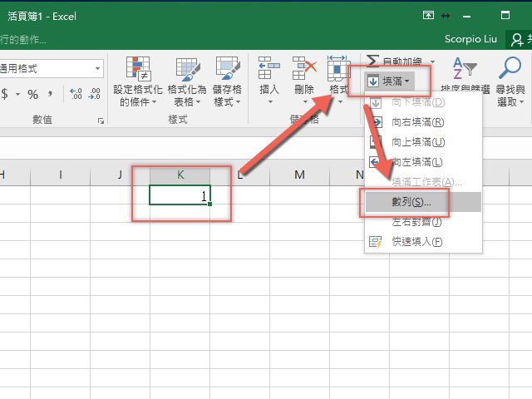Select cell K1 containing 1
The width and height of the screenshot is (532, 399).
180,195
